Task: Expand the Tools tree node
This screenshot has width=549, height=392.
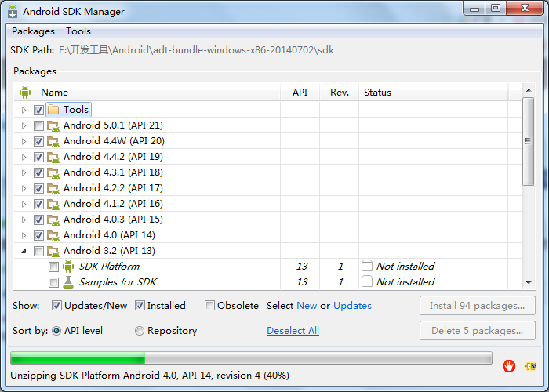Action: [24, 111]
